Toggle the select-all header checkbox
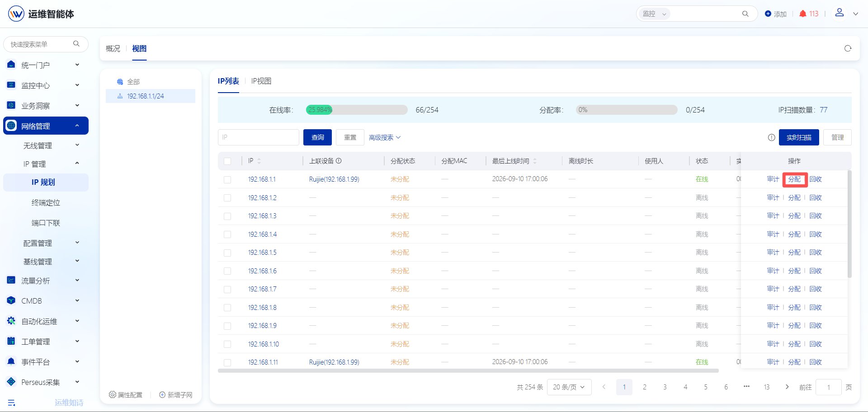This screenshot has width=868, height=412. click(x=227, y=161)
